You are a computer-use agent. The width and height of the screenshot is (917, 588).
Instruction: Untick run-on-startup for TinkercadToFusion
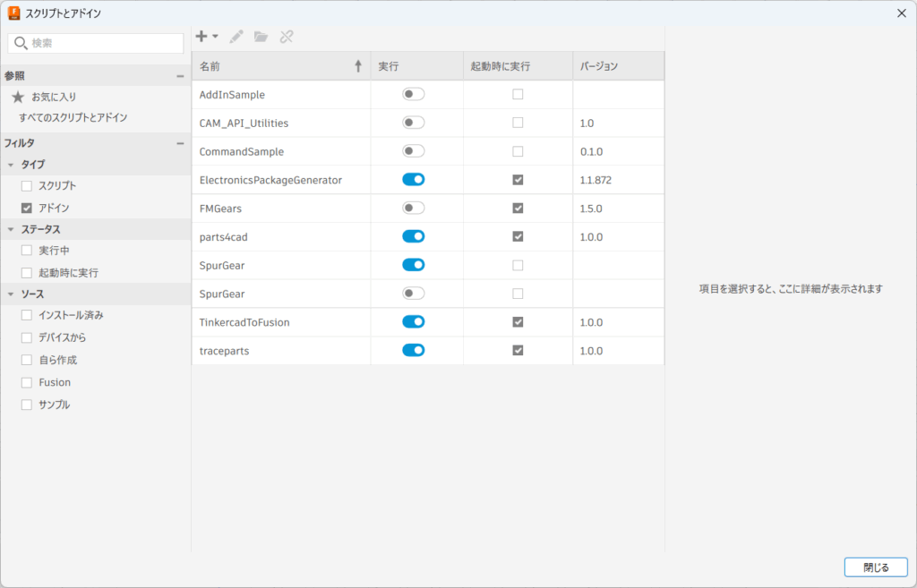click(518, 322)
